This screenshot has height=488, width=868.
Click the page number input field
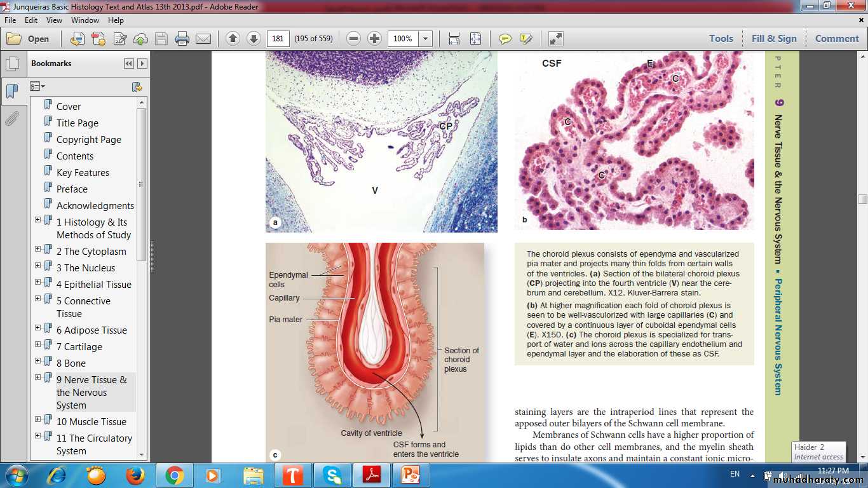click(278, 39)
